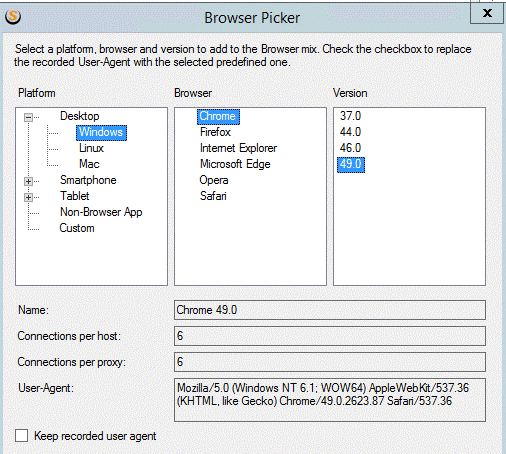Select the Custom platform entry
Image resolution: width=506 pixels, height=454 pixels.
77,228
